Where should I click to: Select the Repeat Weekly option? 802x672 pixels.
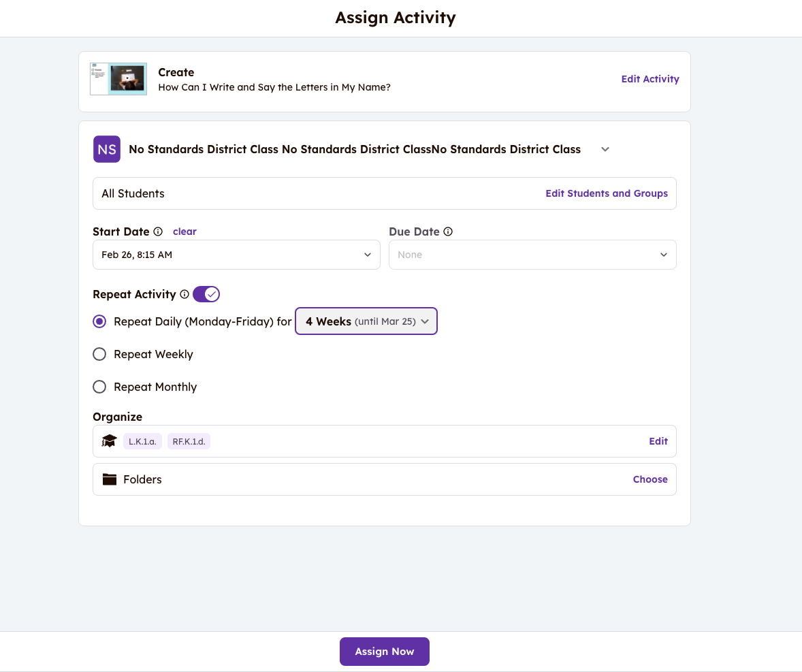pyautogui.click(x=99, y=354)
